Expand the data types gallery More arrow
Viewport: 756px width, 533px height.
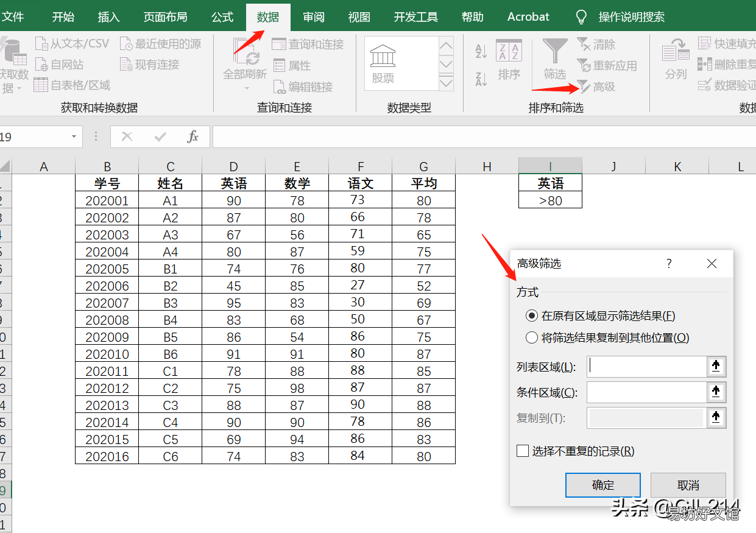click(447, 83)
